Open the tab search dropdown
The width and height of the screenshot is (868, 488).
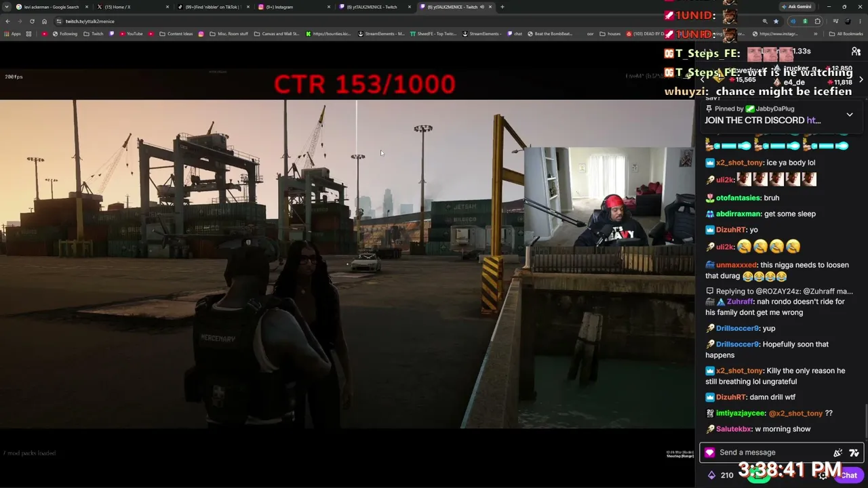coord(6,7)
